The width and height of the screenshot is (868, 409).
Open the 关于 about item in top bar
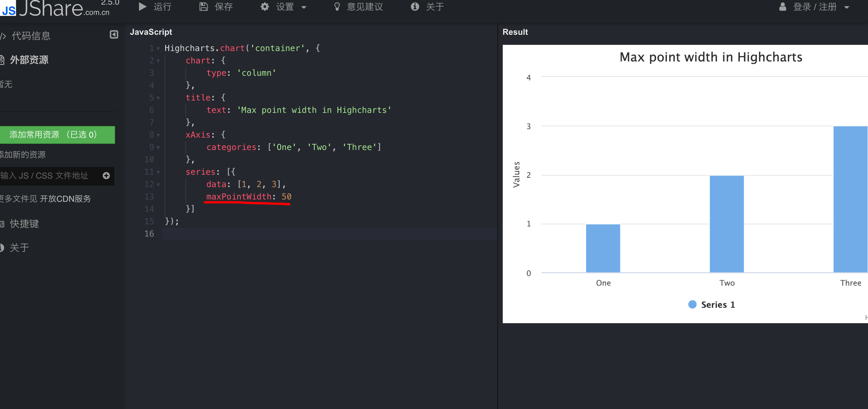427,7
